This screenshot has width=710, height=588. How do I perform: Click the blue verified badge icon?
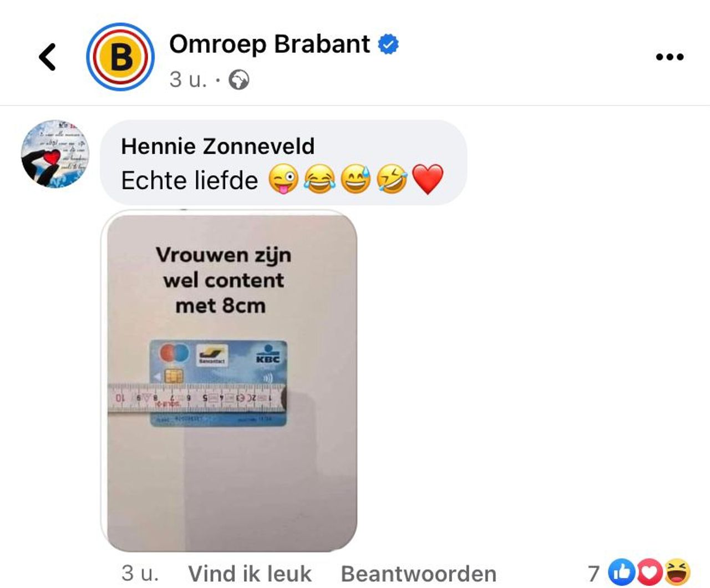[x=388, y=44]
